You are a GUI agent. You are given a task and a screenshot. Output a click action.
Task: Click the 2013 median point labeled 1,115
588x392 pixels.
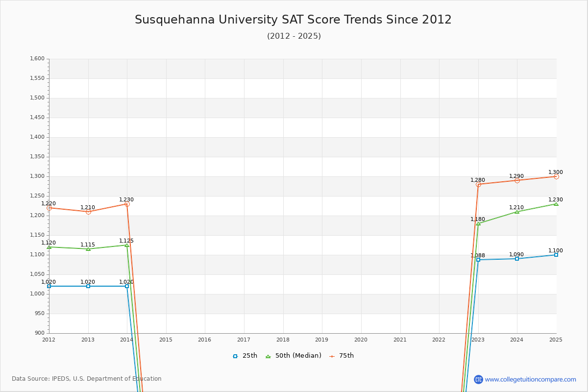point(88,249)
